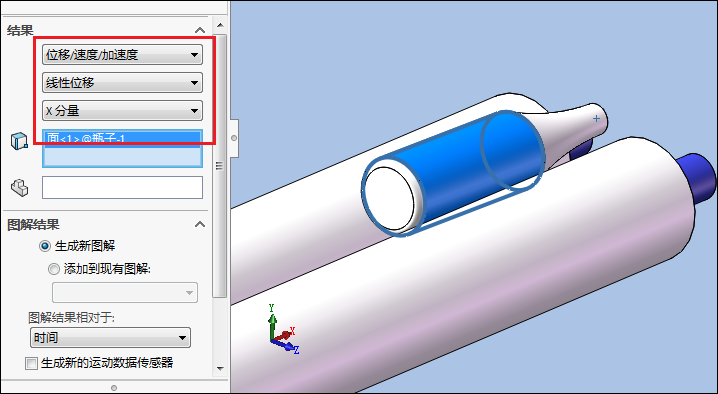Click the reference component part icon
This screenshot has height=394, width=718.
coord(19,187)
